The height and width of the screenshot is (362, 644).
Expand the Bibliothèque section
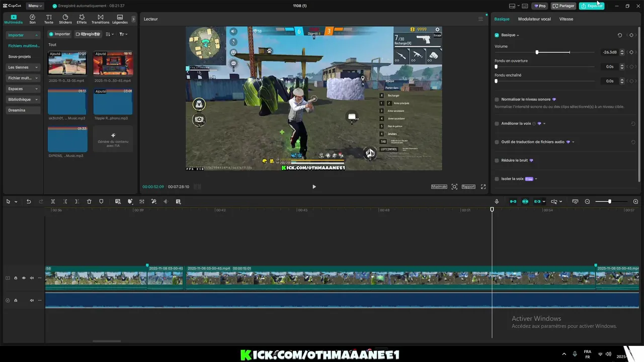point(23,100)
